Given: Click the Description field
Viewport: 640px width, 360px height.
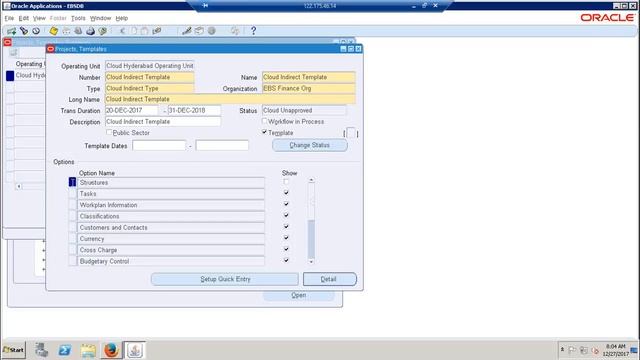Looking at the screenshot, I should 163,122.
